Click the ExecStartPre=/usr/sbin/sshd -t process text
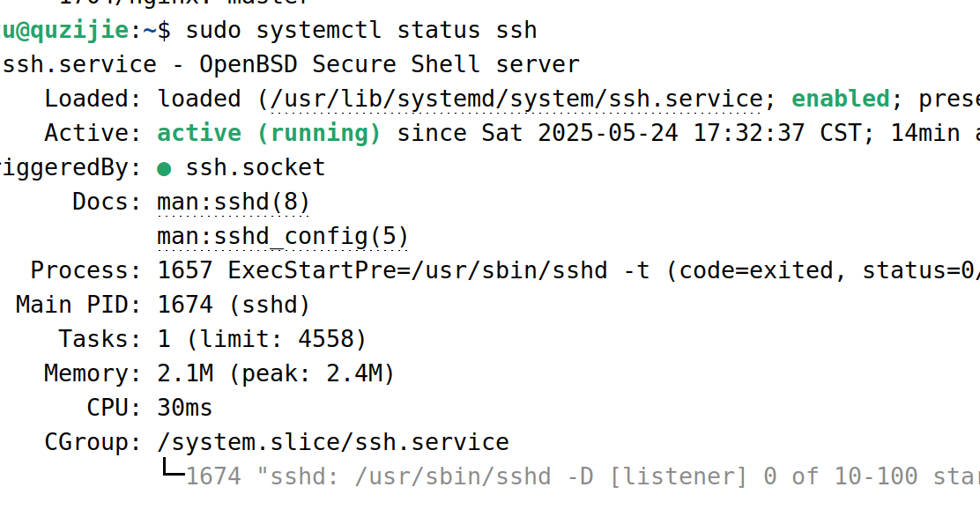The image size is (980, 524). point(438,270)
